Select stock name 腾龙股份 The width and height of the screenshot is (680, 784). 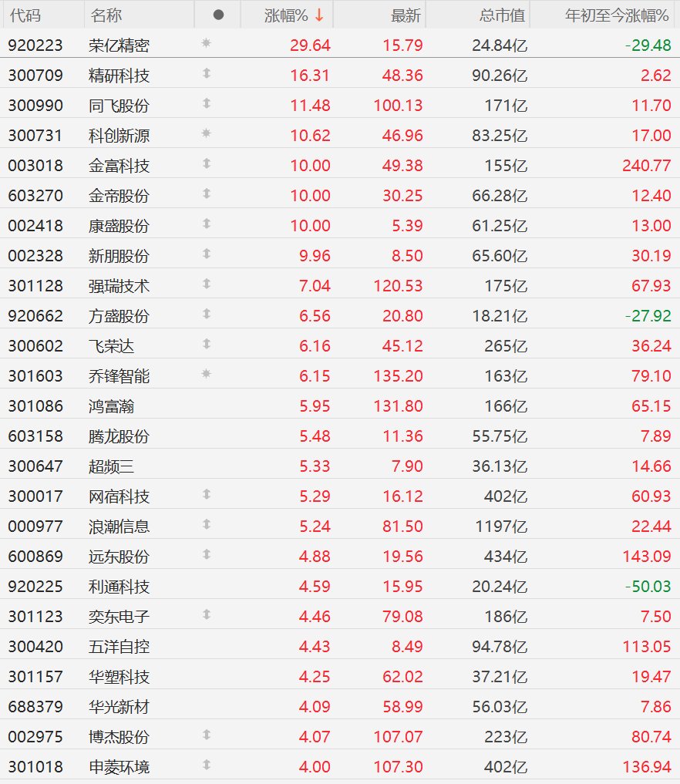click(x=119, y=436)
